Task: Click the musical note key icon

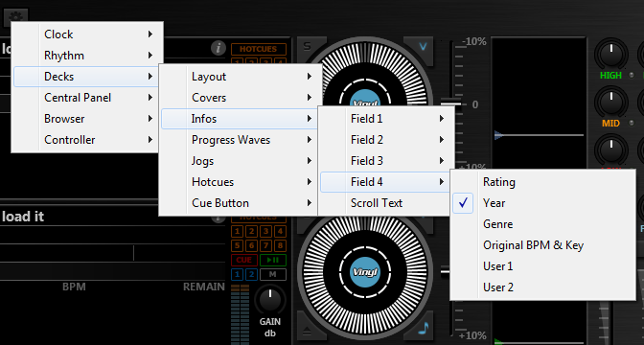Action: coord(424,328)
